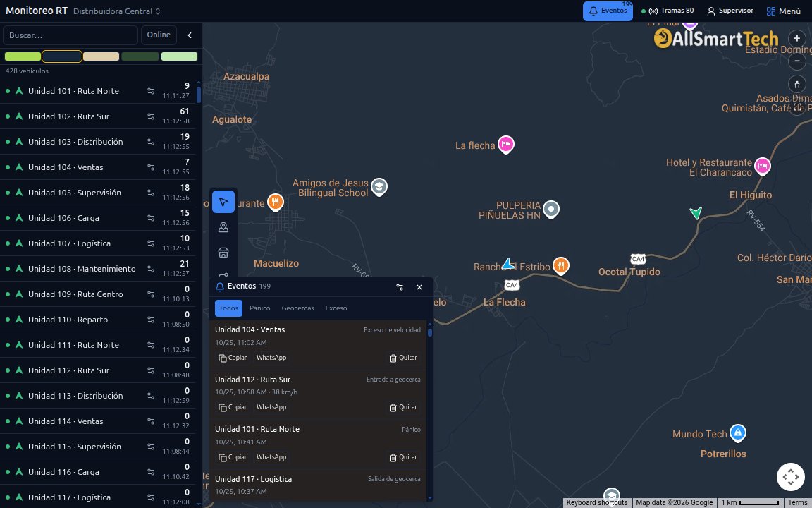Image resolution: width=812 pixels, height=508 pixels.
Task: Toggle the Online vehicle filter
Action: (159, 35)
